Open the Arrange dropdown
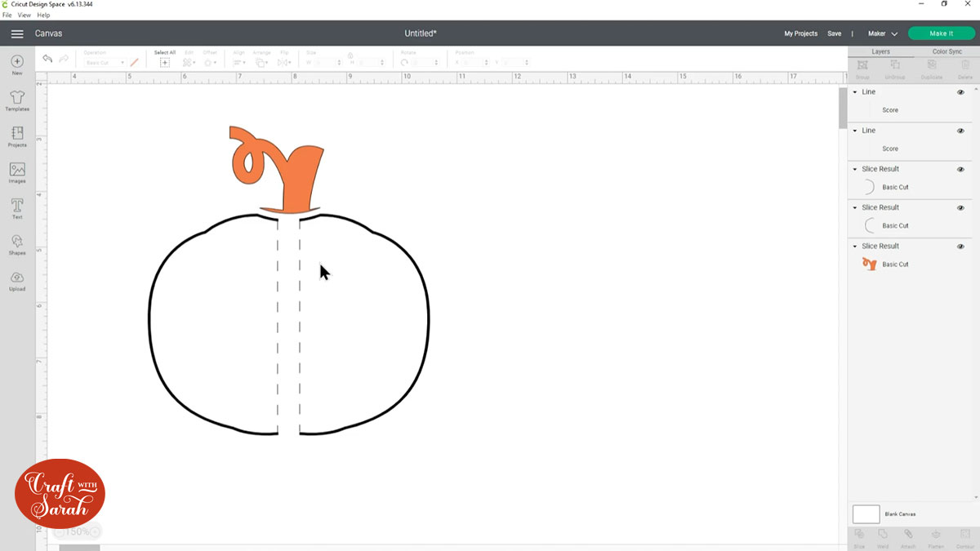 (261, 63)
